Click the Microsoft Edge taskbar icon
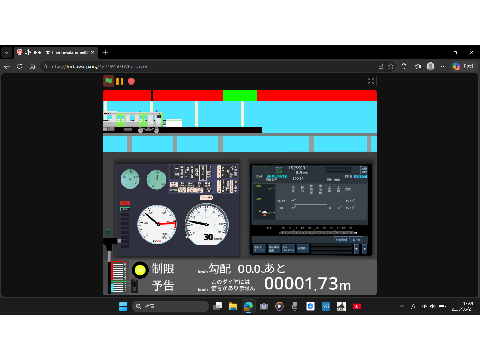This screenshot has width=480, height=360. [248, 306]
